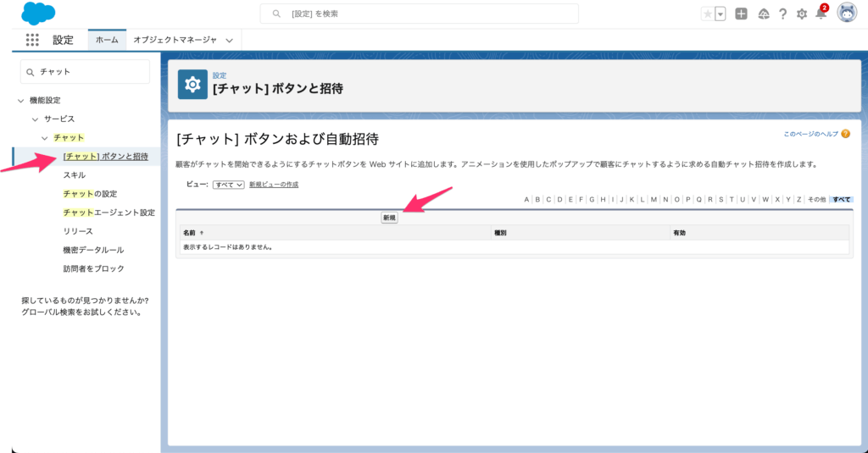868x453 pixels.
Task: Click the help icon beside このページのヘルプ
Action: click(x=845, y=134)
